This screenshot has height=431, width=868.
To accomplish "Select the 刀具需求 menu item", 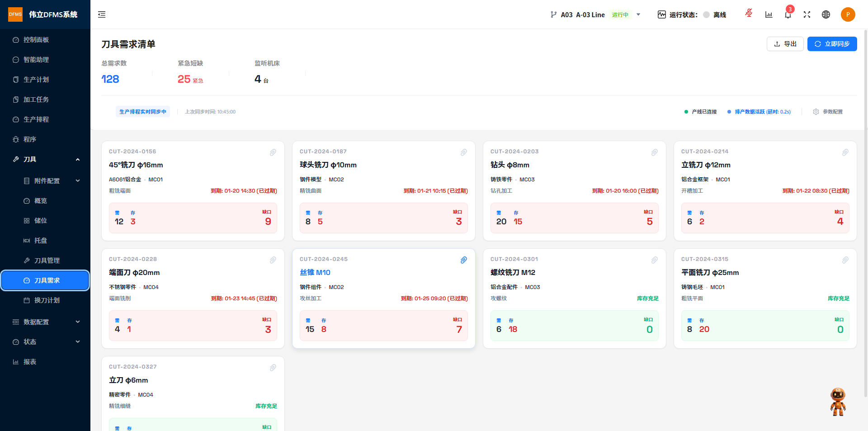I will (45, 280).
